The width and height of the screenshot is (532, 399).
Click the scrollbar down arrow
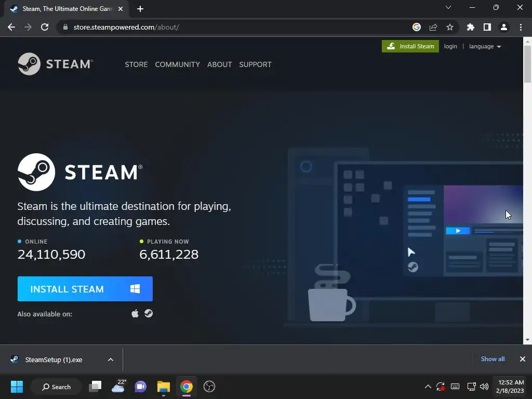pyautogui.click(x=527, y=340)
